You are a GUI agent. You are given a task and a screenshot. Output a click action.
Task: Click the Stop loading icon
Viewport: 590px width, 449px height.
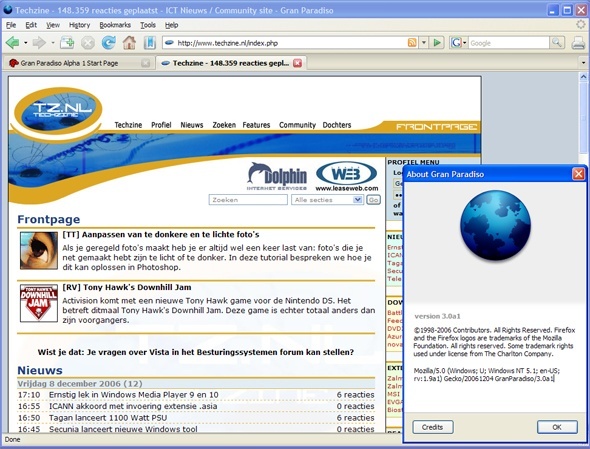pos(88,43)
